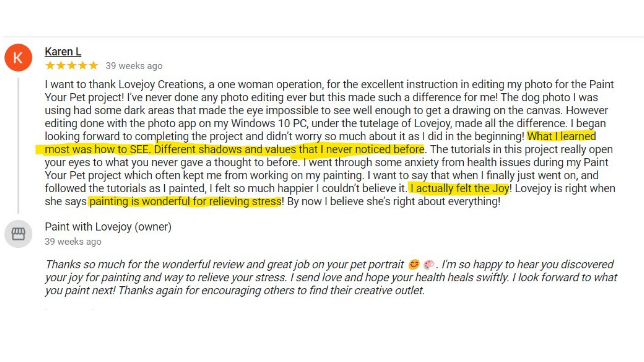Click the italic owner reply paragraph
This screenshot has width=644, height=362.
point(331,278)
